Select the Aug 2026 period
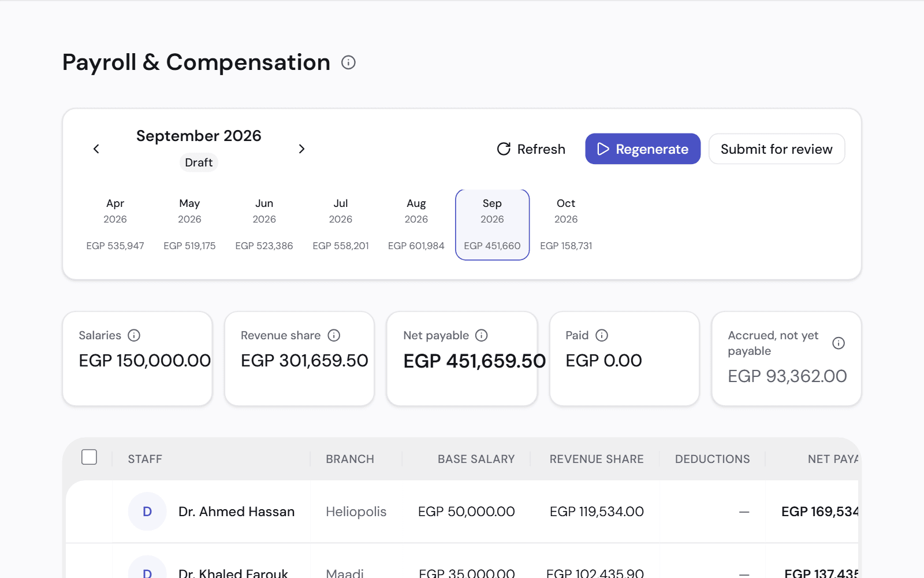 tap(416, 225)
